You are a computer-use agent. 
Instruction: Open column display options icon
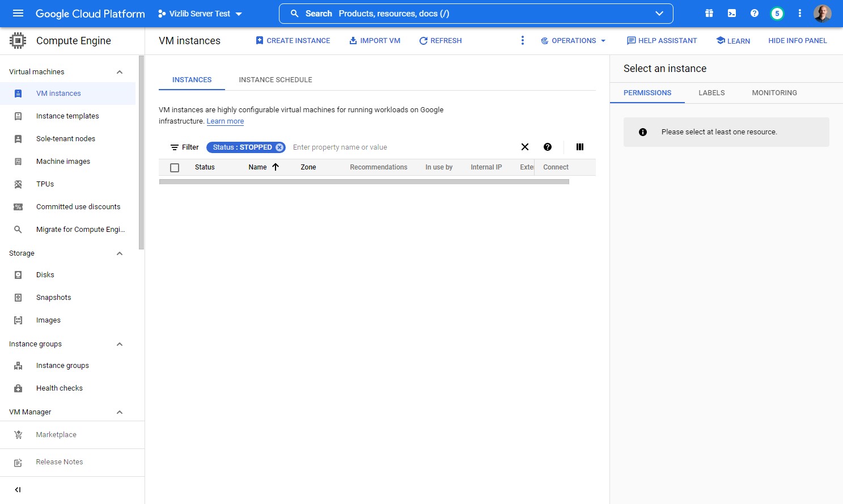point(580,147)
